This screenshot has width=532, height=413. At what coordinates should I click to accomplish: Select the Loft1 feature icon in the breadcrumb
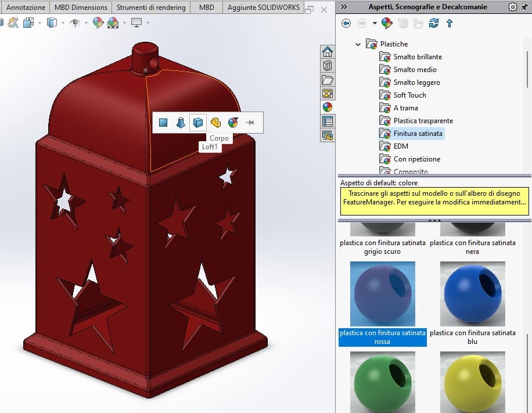click(181, 123)
